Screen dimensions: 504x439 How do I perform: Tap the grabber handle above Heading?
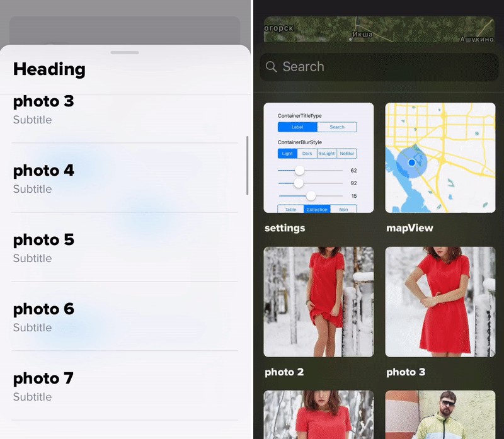coord(125,52)
